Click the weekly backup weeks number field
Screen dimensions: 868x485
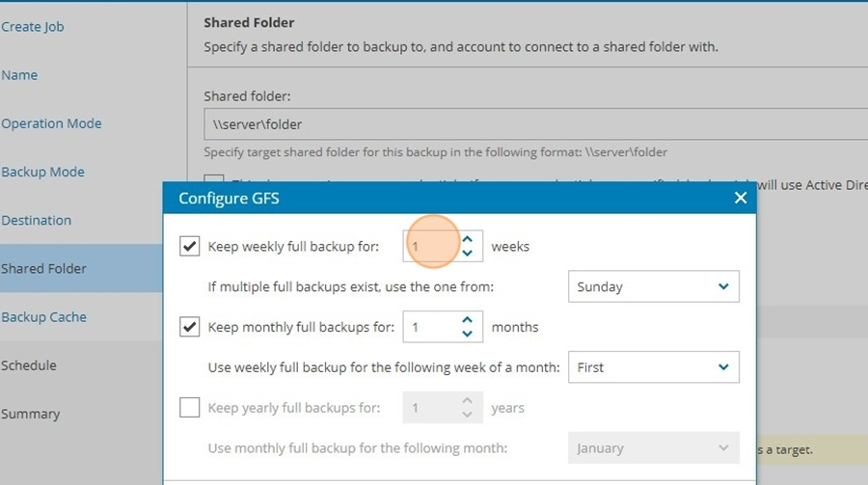pyautogui.click(x=432, y=246)
